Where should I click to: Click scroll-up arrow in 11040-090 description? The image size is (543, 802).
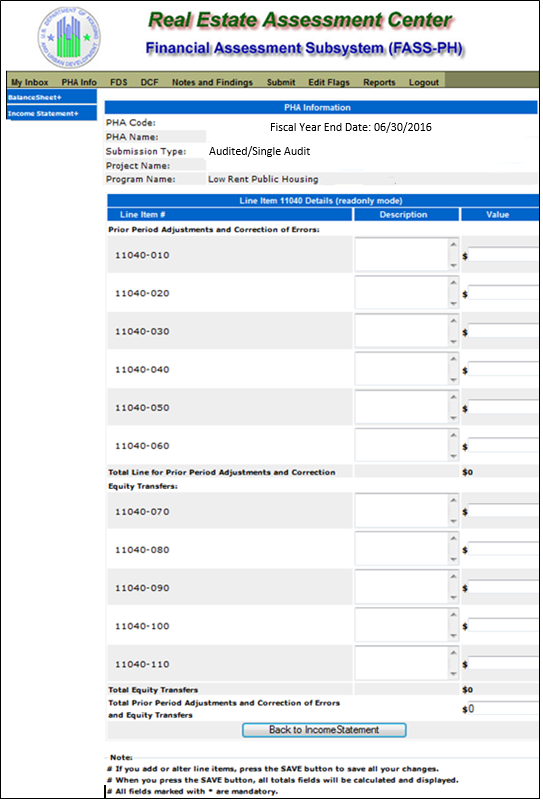click(453, 578)
